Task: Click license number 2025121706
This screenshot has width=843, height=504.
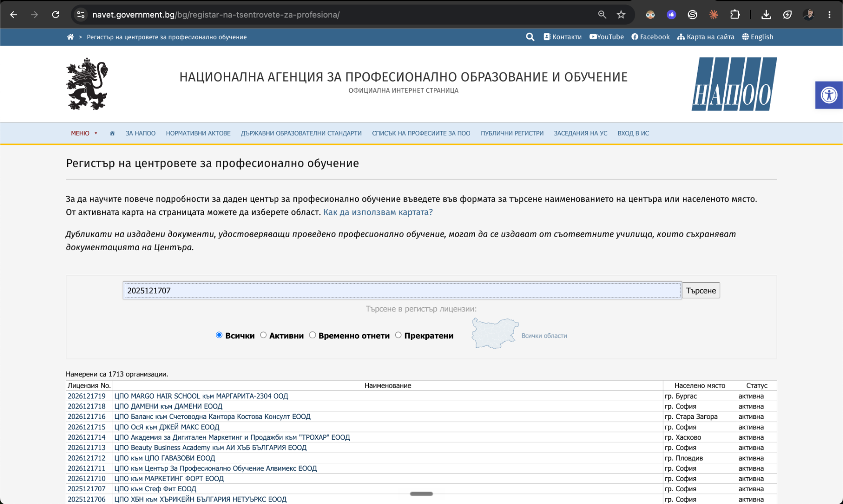Action: [86, 500]
